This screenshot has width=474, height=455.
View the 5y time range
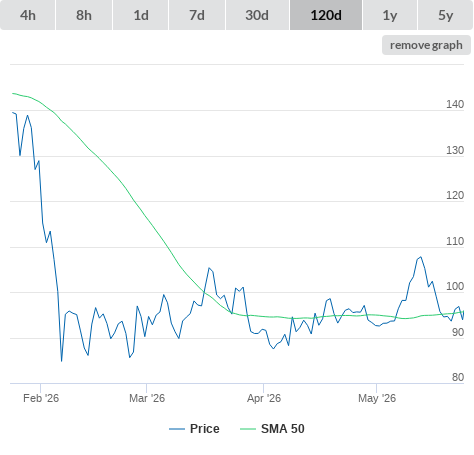point(446,15)
